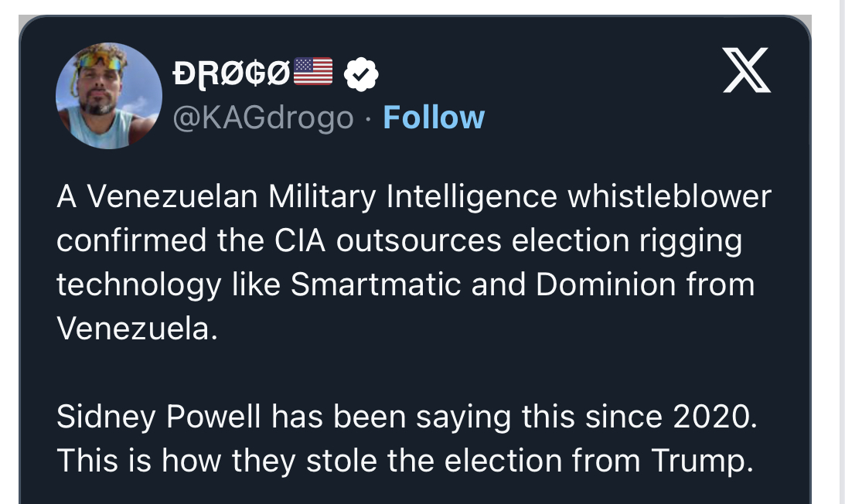The width and height of the screenshot is (845, 504).
Task: Click the dot separator before Follow
Action: [x=368, y=118]
